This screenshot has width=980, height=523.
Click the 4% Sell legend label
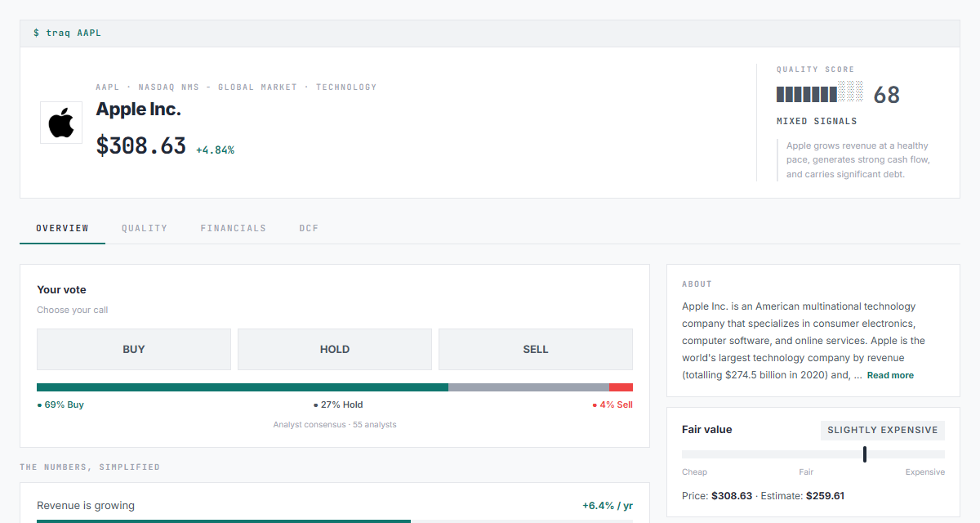click(612, 405)
